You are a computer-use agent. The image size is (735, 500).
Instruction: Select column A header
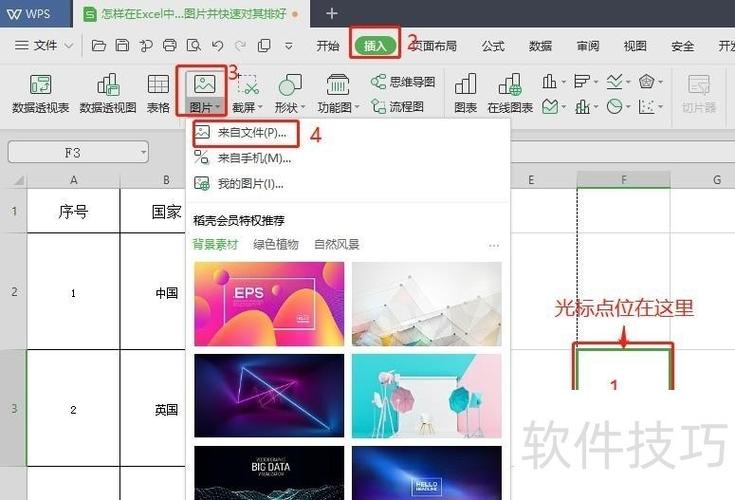tap(74, 180)
